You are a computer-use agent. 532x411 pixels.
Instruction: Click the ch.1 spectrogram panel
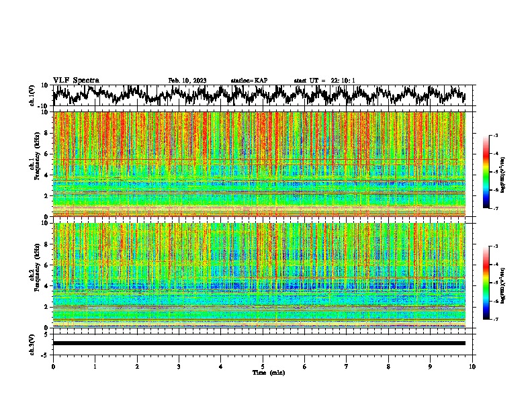click(259, 164)
